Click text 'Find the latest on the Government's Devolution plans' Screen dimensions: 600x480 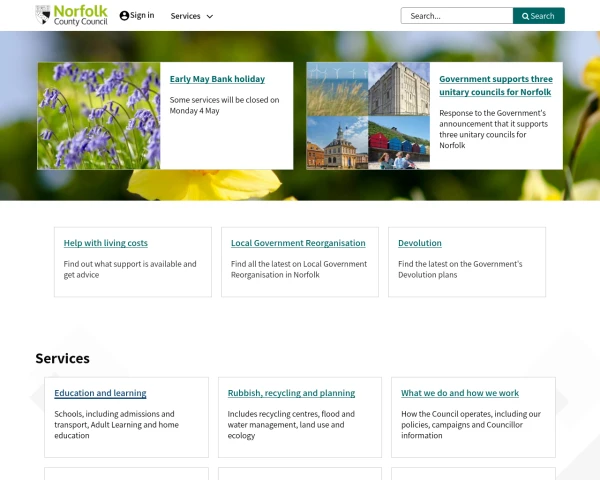coord(460,269)
